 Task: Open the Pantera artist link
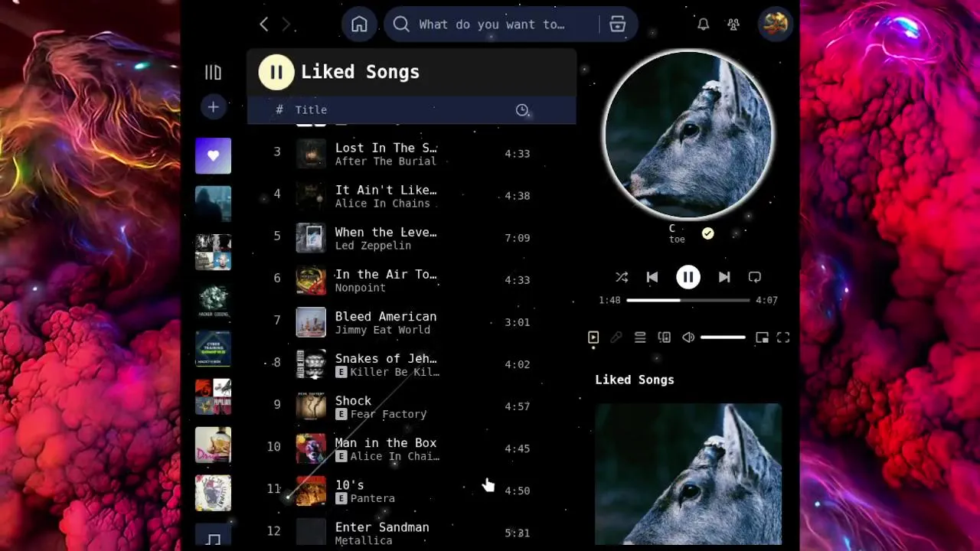point(372,498)
